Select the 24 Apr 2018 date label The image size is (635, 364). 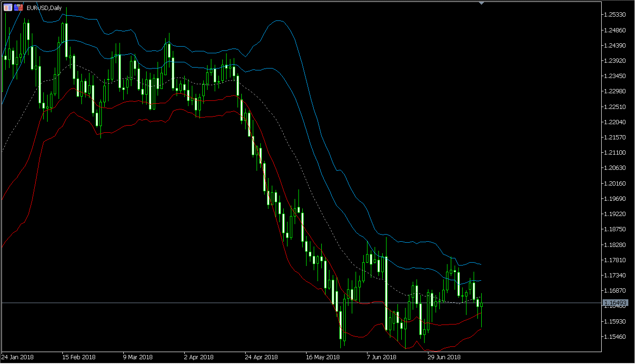261,357
